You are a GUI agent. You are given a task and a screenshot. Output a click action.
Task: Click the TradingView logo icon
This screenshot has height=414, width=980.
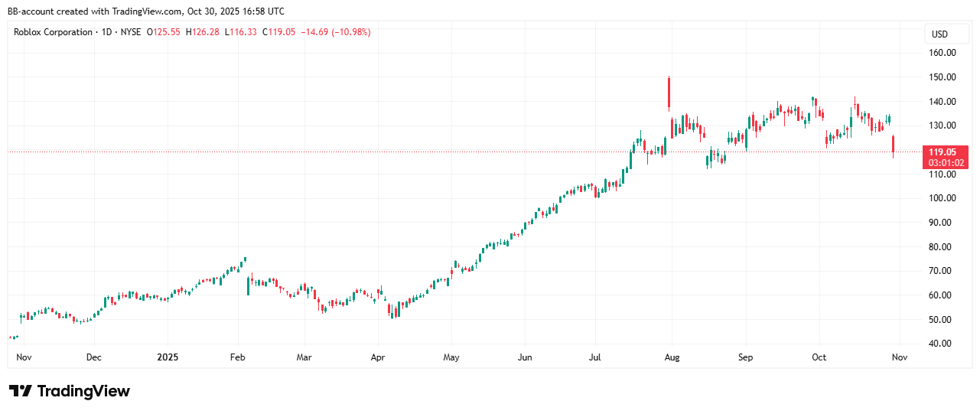coord(21,391)
